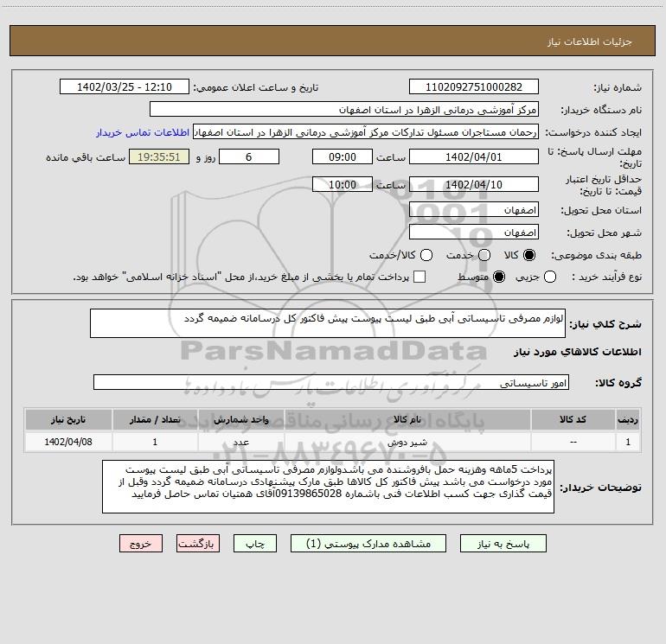
Task: Click the کد کالا column header
Action: click(x=573, y=419)
